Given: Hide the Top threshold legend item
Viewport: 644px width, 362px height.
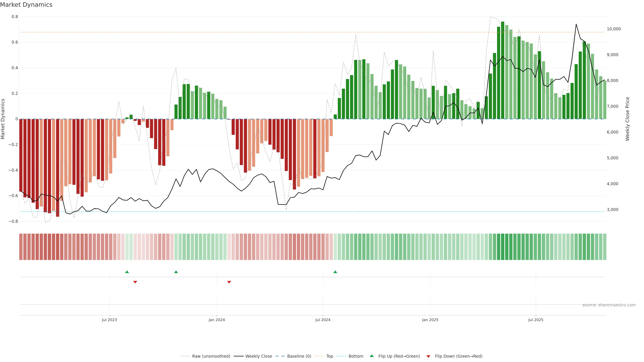Looking at the screenshot, I should 330,356.
